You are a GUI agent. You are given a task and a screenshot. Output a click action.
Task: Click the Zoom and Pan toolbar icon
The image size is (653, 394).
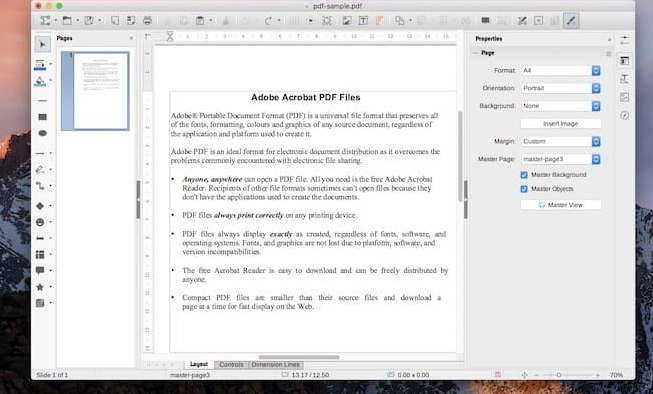coord(327,20)
